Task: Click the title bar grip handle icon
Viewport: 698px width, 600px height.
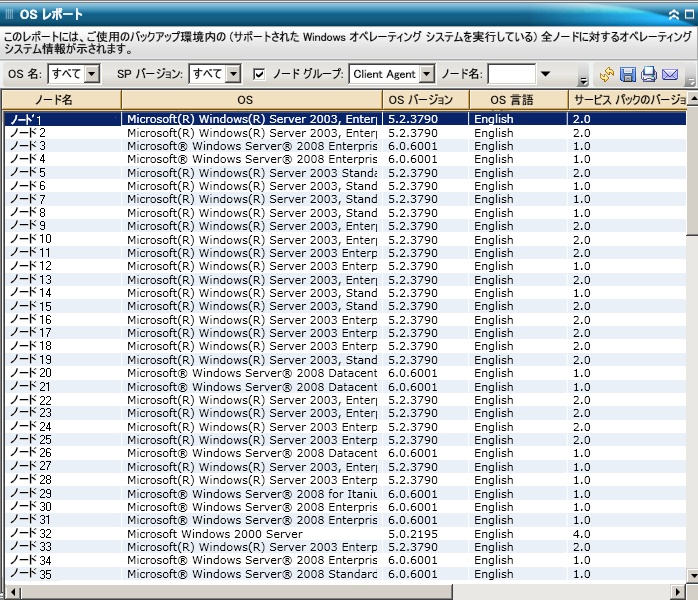Action: tap(9, 14)
